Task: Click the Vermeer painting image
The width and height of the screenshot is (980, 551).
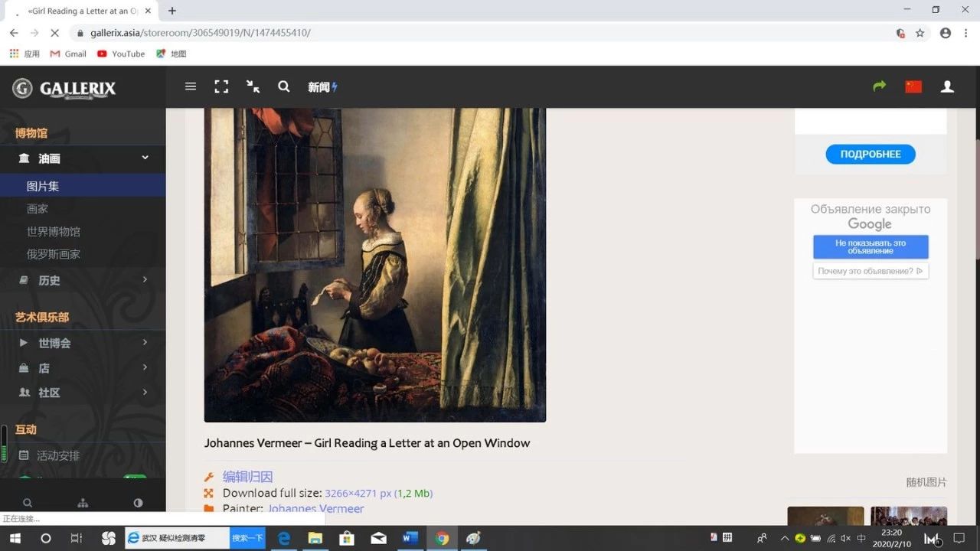Action: click(374, 264)
